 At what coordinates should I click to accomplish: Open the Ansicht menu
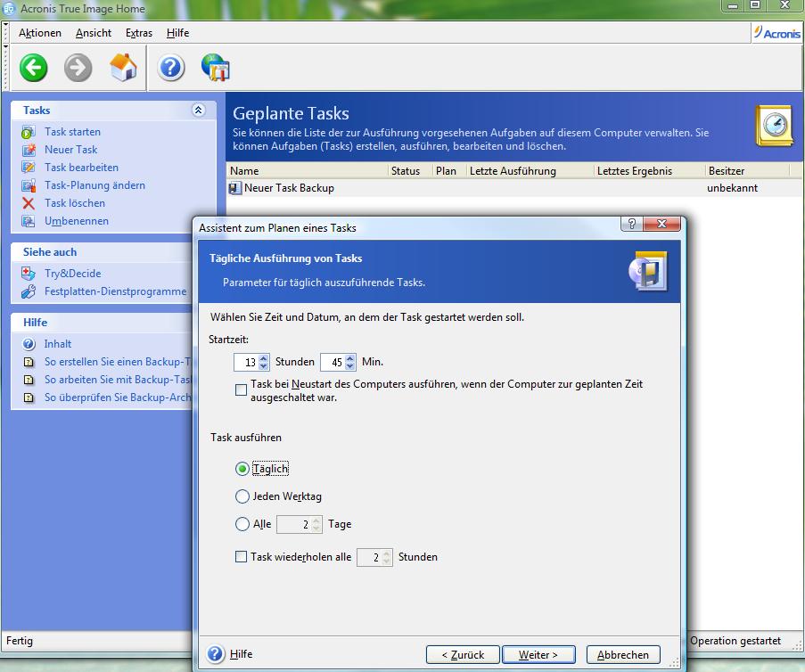tap(94, 33)
